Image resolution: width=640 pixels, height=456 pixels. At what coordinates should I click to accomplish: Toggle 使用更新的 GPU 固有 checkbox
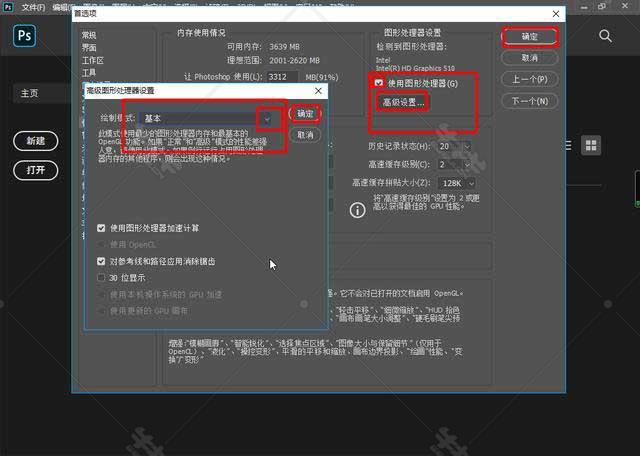pyautogui.click(x=101, y=311)
